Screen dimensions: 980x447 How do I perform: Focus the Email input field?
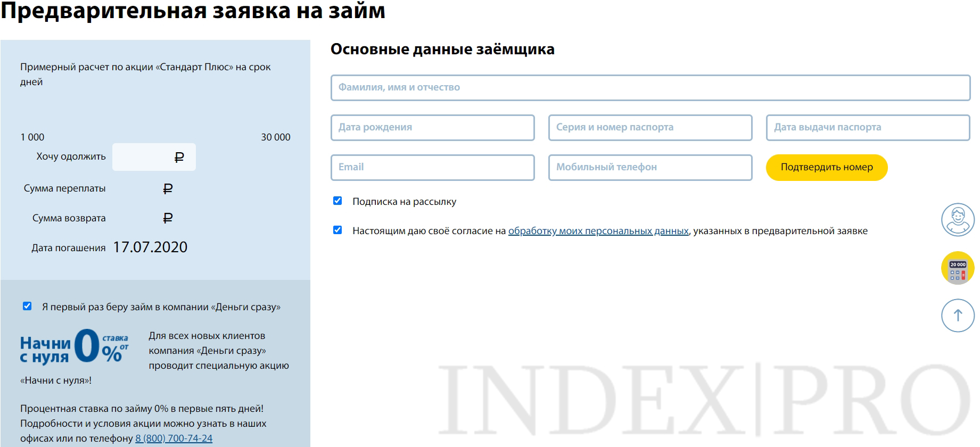pyautogui.click(x=433, y=167)
